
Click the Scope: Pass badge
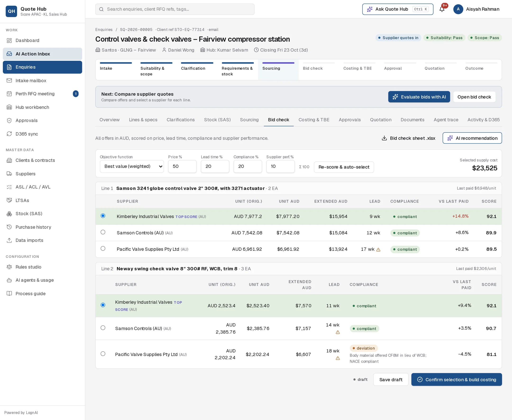tap(485, 38)
